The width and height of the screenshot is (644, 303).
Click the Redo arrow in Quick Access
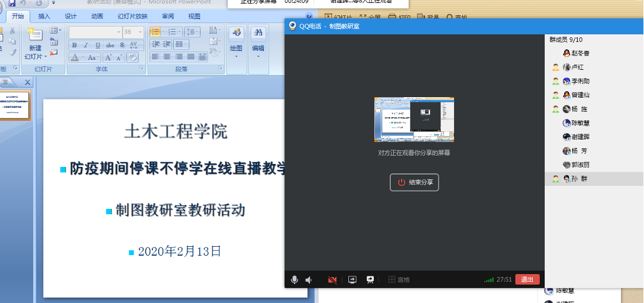coord(39,3)
